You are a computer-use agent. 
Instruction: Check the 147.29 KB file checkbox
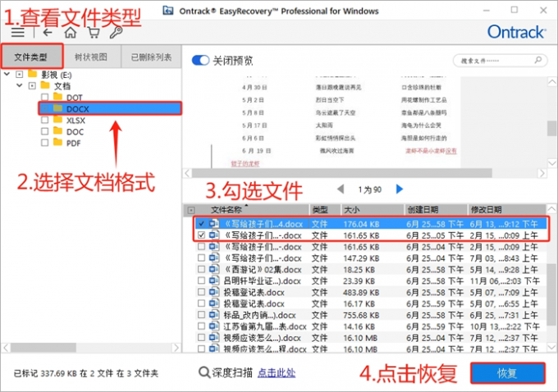click(x=201, y=258)
